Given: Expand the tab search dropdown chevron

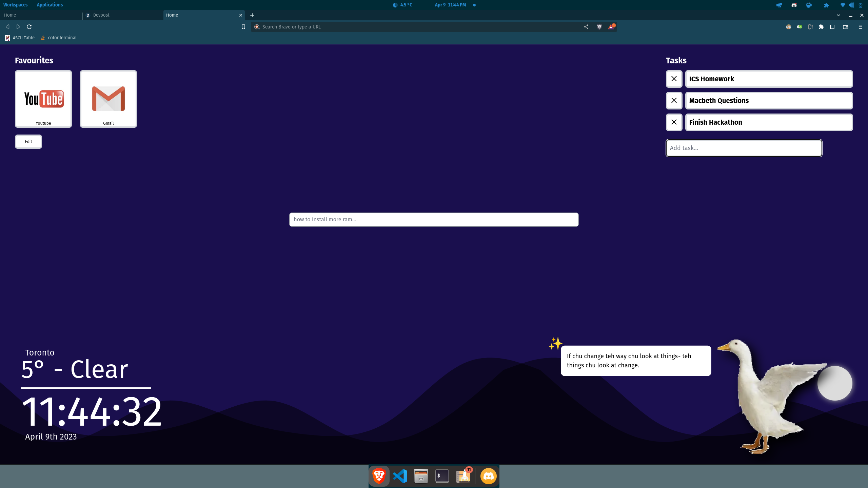Looking at the screenshot, I should tap(838, 15).
